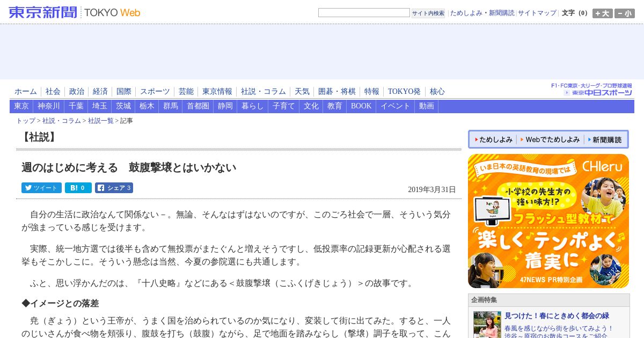Open the 天気 section
This screenshot has width=644, height=338.
point(302,92)
